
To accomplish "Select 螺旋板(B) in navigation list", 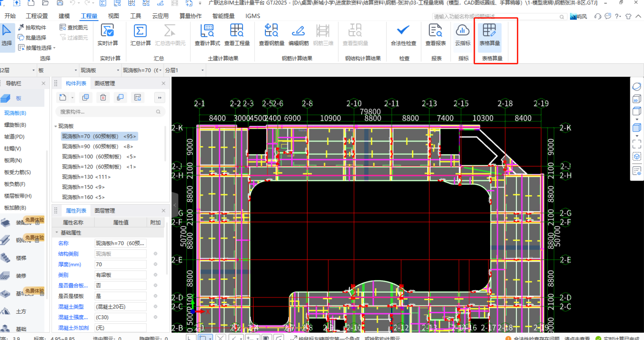I will [x=15, y=125].
